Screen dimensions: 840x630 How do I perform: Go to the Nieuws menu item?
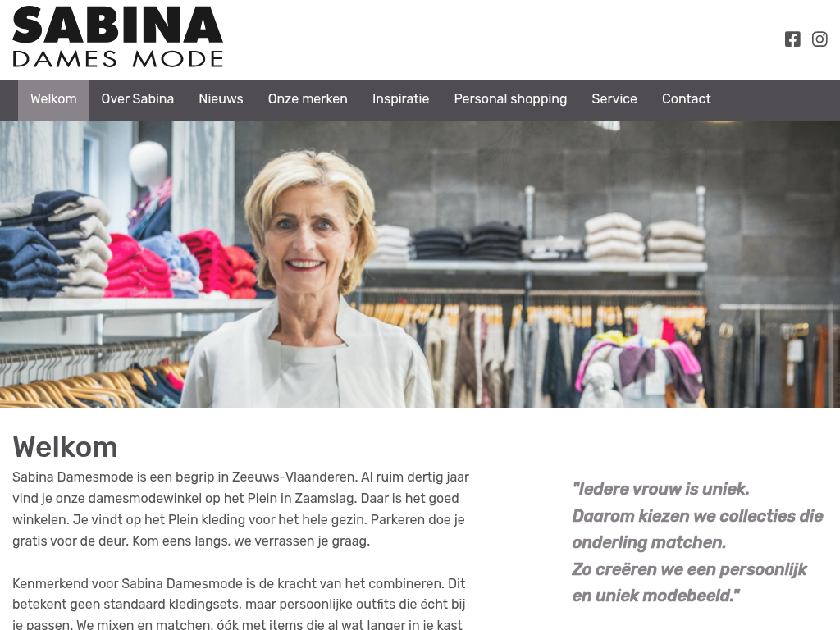[221, 99]
